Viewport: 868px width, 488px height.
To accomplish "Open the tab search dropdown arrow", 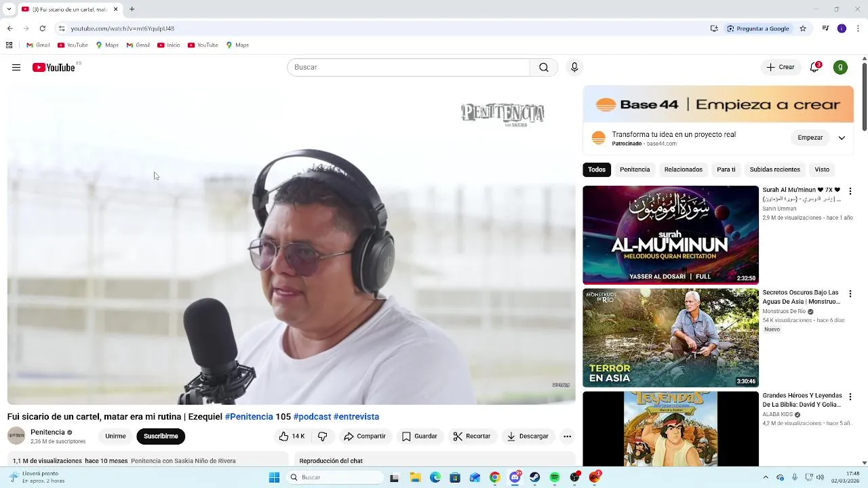I will 9,9.
